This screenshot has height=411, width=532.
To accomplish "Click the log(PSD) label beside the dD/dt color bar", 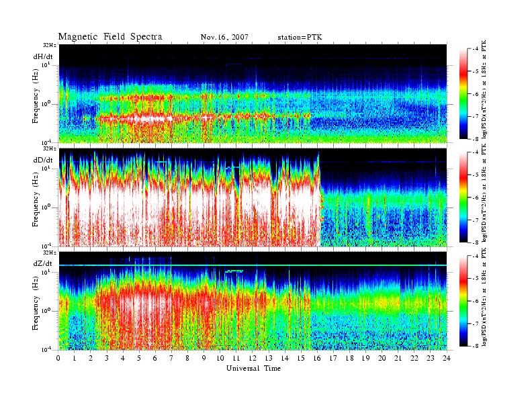I will [x=484, y=193].
